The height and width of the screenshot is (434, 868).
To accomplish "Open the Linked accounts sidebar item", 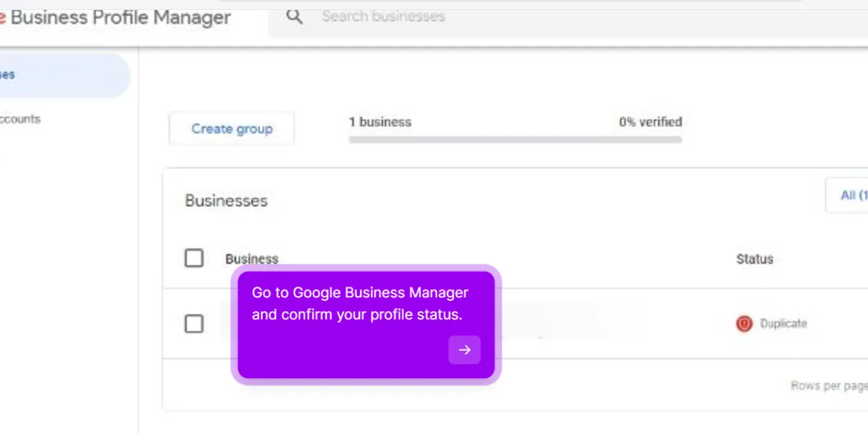I will pos(20,119).
